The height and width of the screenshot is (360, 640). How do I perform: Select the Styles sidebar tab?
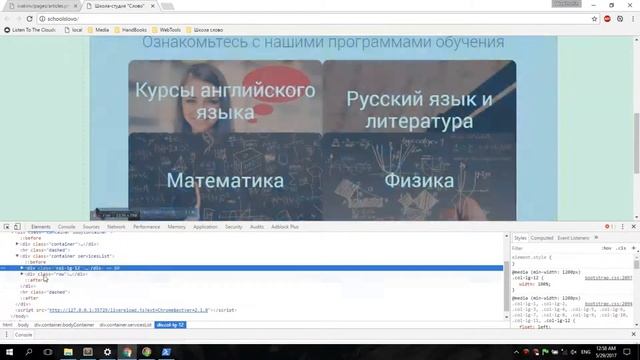(x=520, y=238)
